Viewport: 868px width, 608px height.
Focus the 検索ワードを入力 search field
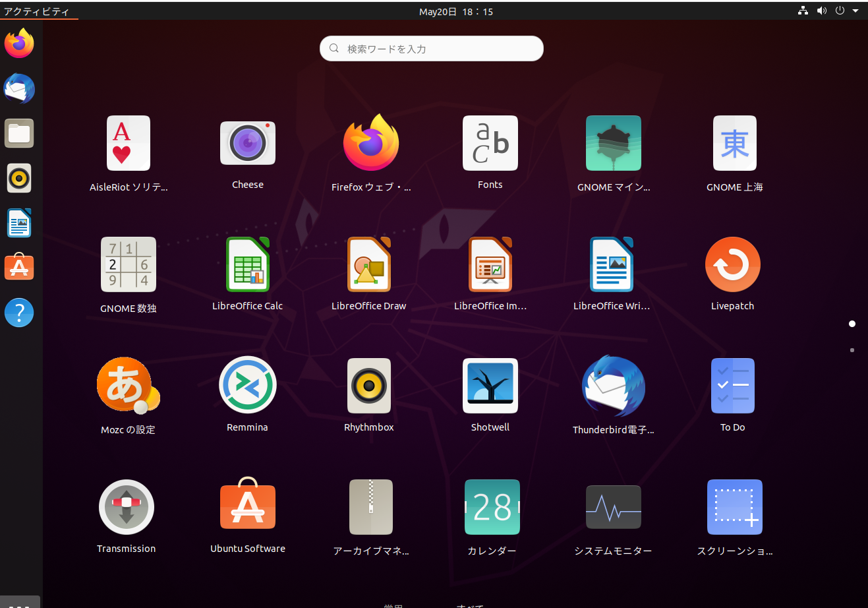[432, 48]
